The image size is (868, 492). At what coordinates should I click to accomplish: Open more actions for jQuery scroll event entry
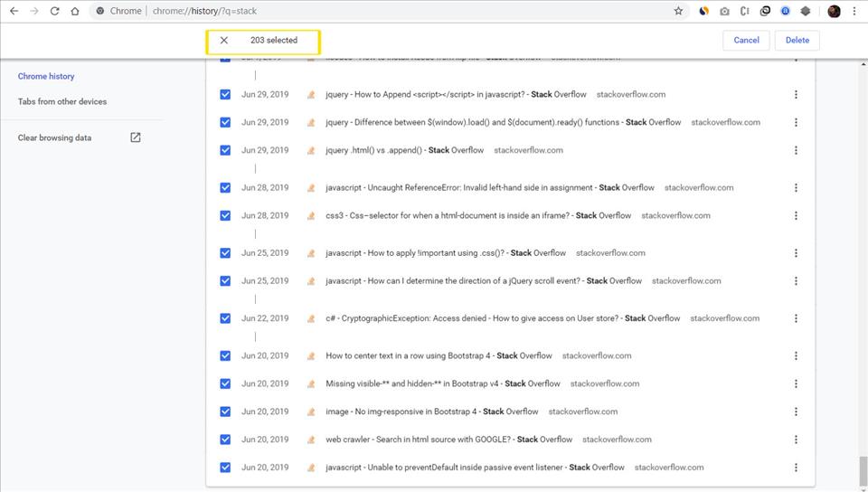pyautogui.click(x=796, y=281)
